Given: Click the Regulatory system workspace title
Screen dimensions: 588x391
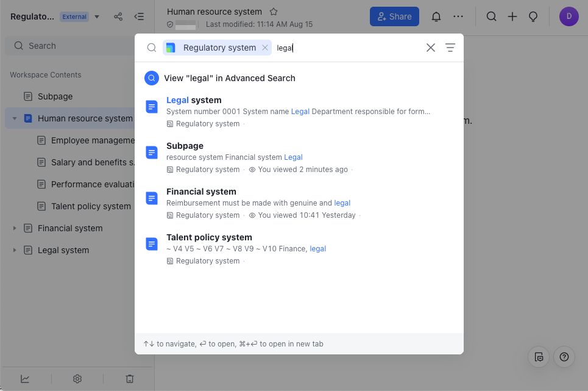Looking at the screenshot, I should point(32,16).
